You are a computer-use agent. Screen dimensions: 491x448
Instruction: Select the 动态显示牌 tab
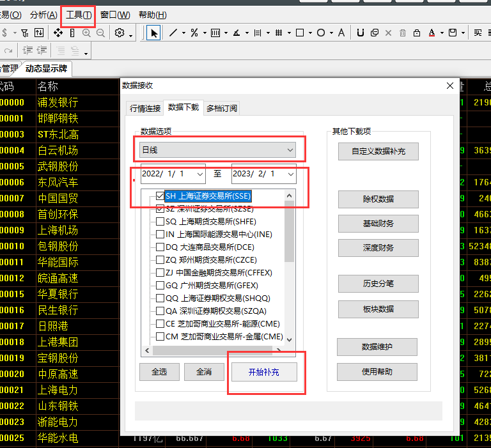click(x=46, y=68)
